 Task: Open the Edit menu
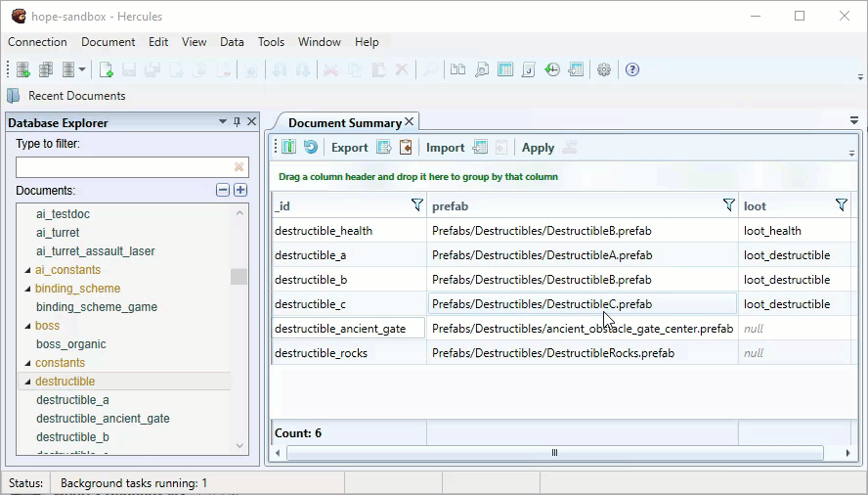(158, 42)
